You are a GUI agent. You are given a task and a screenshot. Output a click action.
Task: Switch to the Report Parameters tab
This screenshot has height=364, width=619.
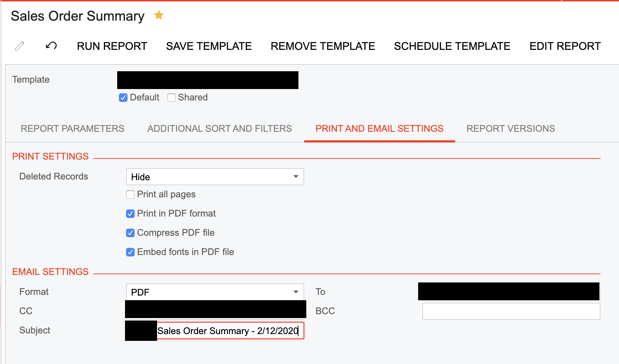(72, 129)
